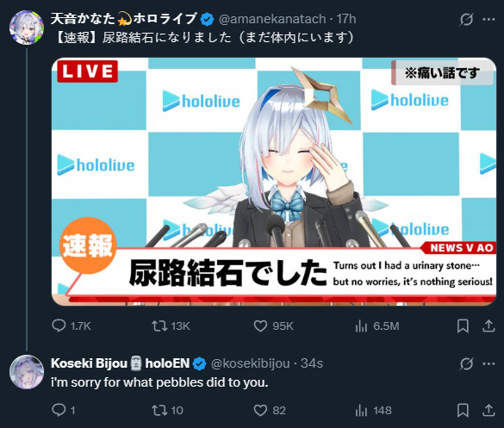Open the @kosekibijou profile handle
Image resolution: width=504 pixels, height=428 pixels.
(x=251, y=363)
